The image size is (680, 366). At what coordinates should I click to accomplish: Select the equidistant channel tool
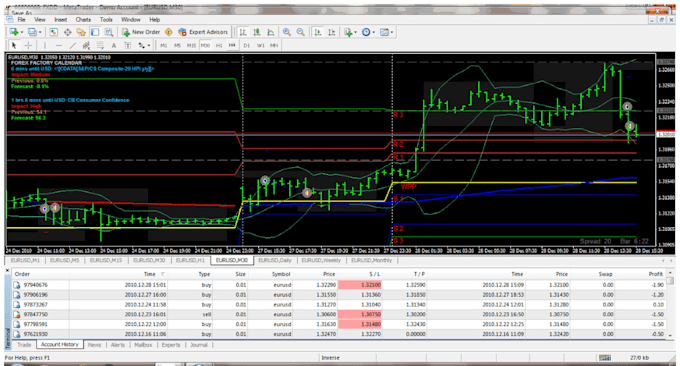click(x=86, y=45)
